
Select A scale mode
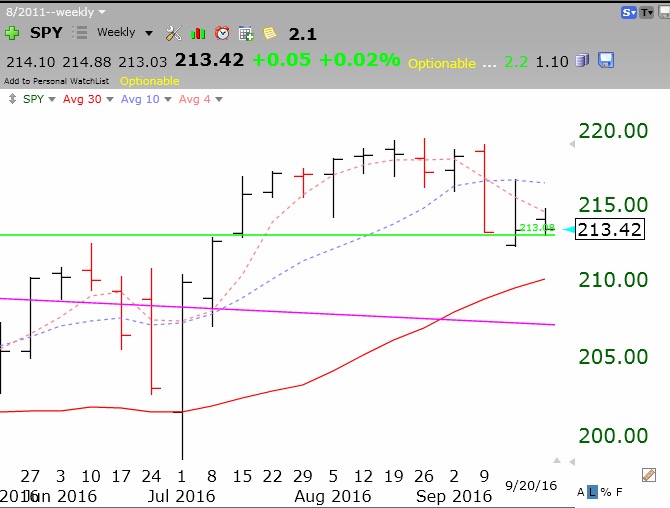click(581, 492)
